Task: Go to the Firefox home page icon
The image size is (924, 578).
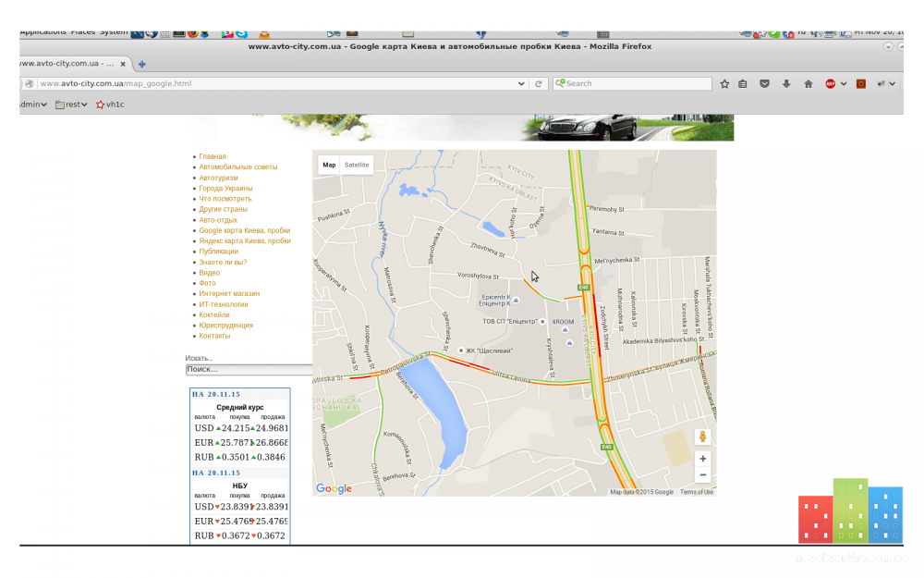Action: point(808,84)
